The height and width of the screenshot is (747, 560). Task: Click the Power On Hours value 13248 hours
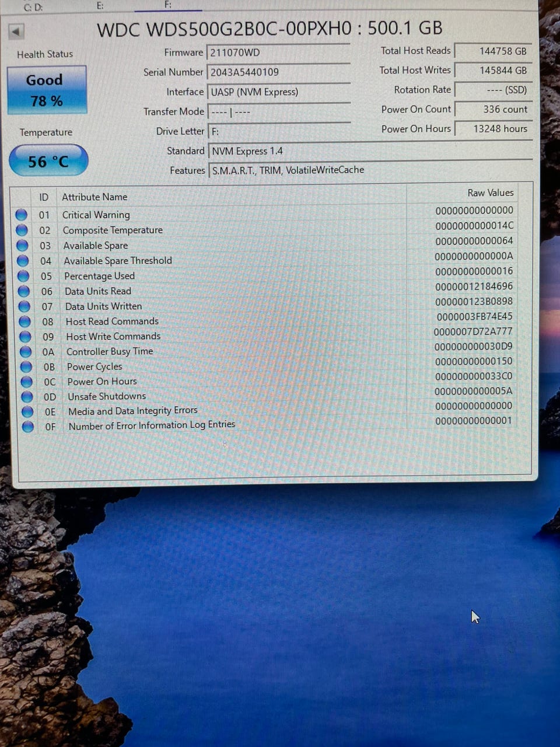pos(493,128)
